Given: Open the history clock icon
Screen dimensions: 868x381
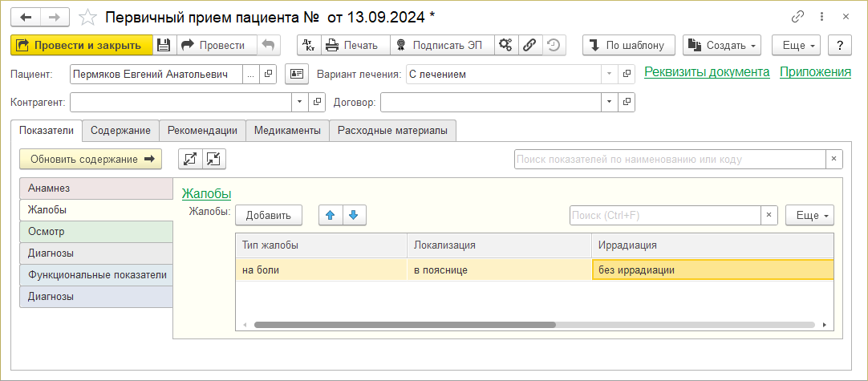Looking at the screenshot, I should tap(553, 45).
